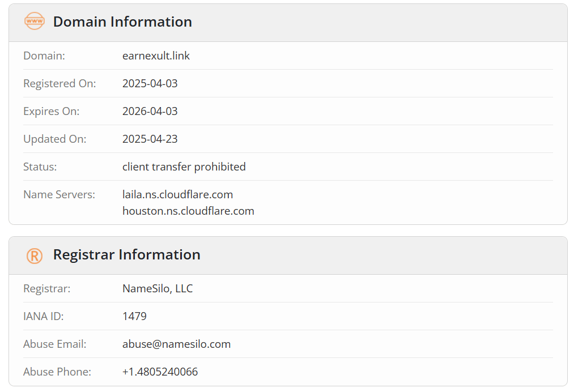Click the Abuse Phone label
This screenshot has height=392, width=578.
click(57, 372)
